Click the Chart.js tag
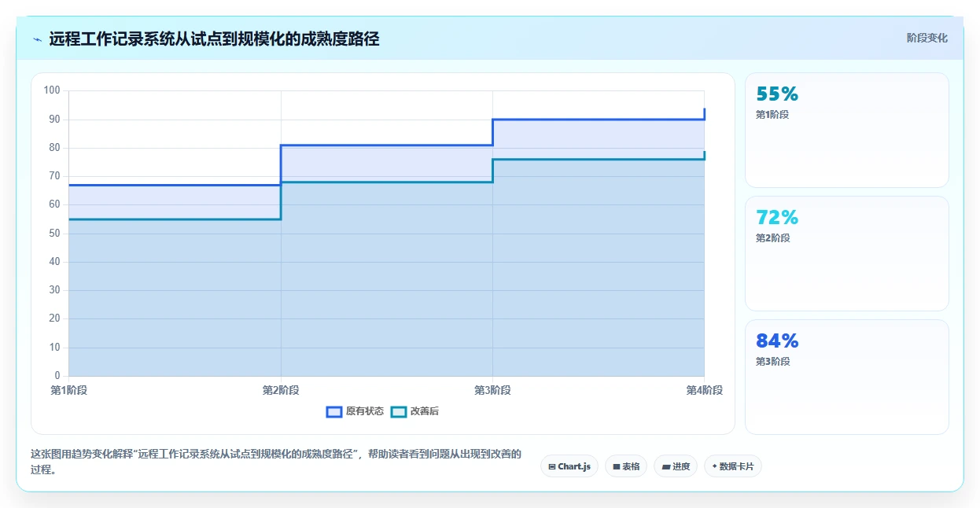The width and height of the screenshot is (980, 508). coord(569,466)
